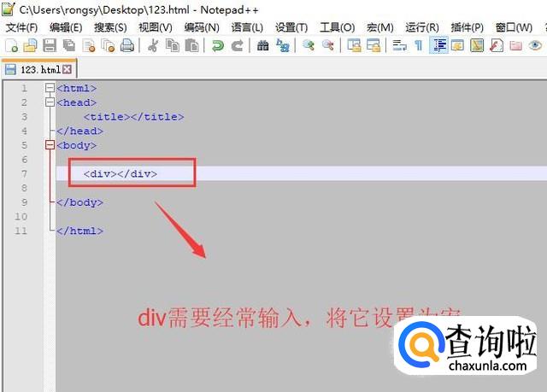
Task: Open the 设置(T) menu
Action: tap(291, 27)
